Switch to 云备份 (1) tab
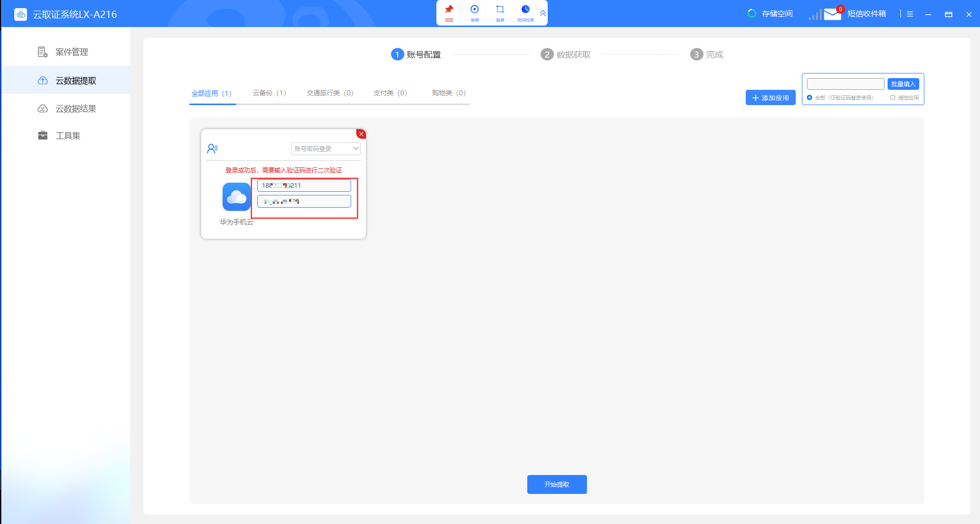 [x=269, y=93]
